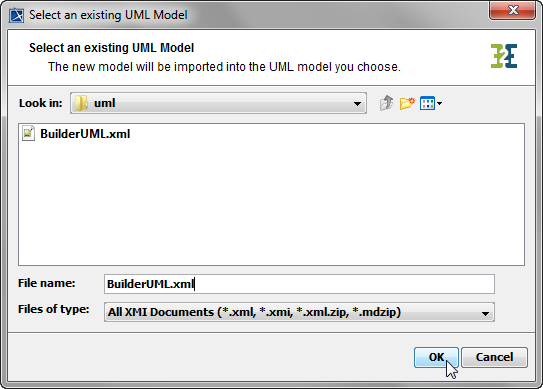543x389 pixels.
Task: Select the BuilderUML.xml file icon
Action: pyautogui.click(x=28, y=133)
